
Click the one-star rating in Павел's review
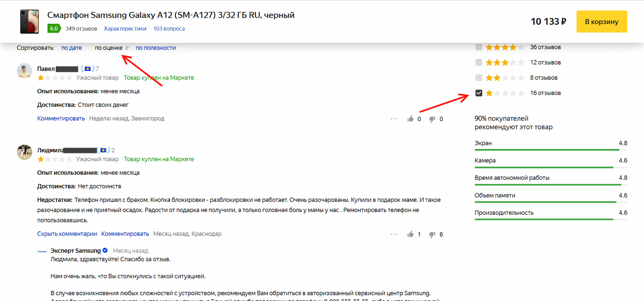[x=55, y=78]
